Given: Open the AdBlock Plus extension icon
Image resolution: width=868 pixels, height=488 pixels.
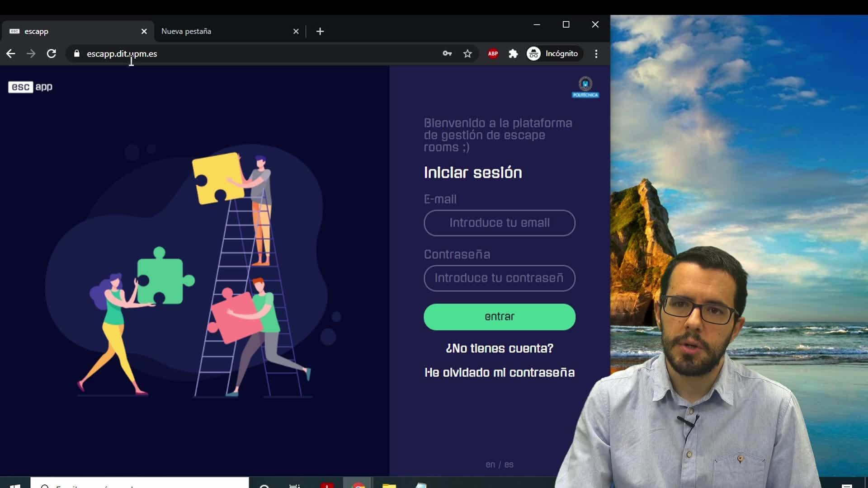Looking at the screenshot, I should point(493,54).
